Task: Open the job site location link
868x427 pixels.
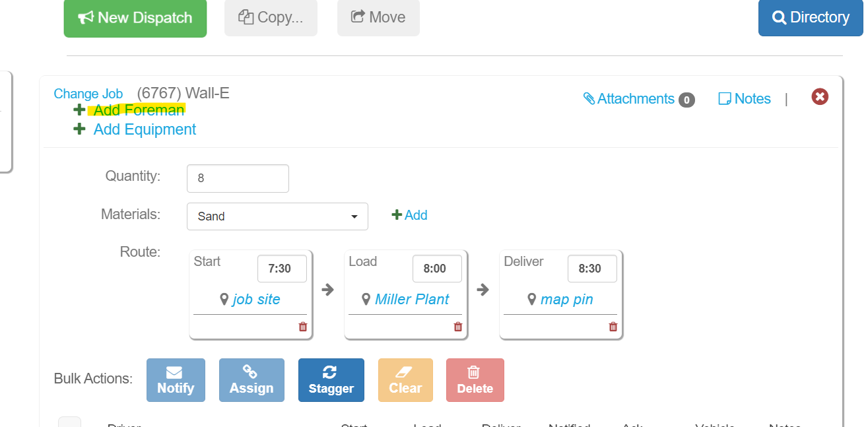Action: pyautogui.click(x=256, y=300)
